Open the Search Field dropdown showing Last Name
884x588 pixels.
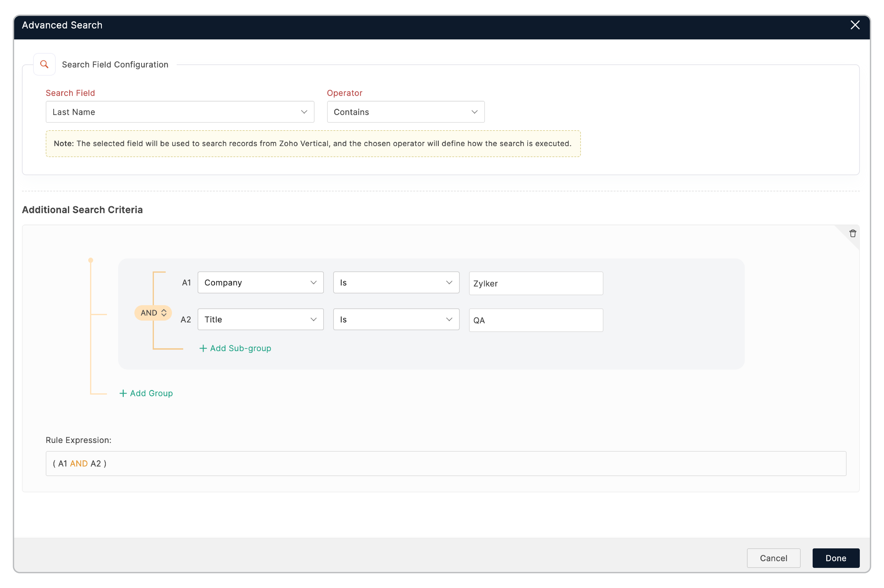180,112
